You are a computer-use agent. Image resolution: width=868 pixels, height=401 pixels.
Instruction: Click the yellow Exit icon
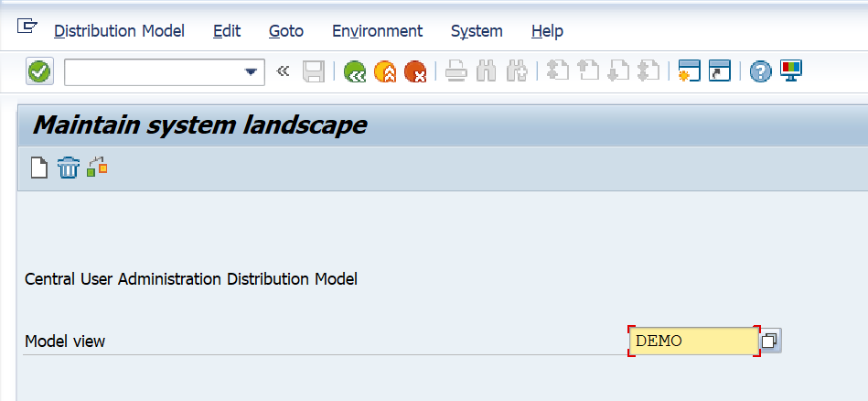[x=385, y=71]
